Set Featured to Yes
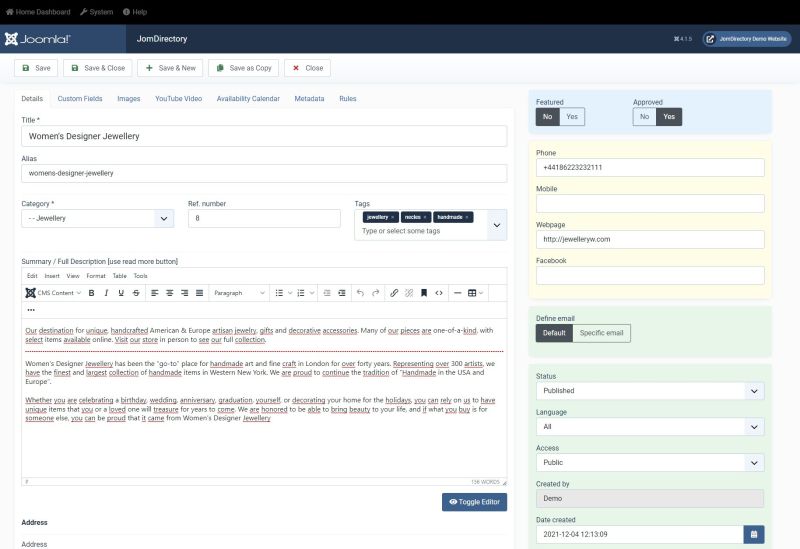Image resolution: width=800 pixels, height=549 pixels. click(572, 117)
